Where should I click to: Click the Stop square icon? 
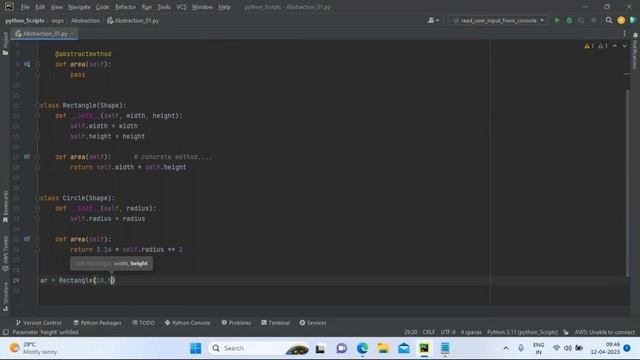coord(593,20)
